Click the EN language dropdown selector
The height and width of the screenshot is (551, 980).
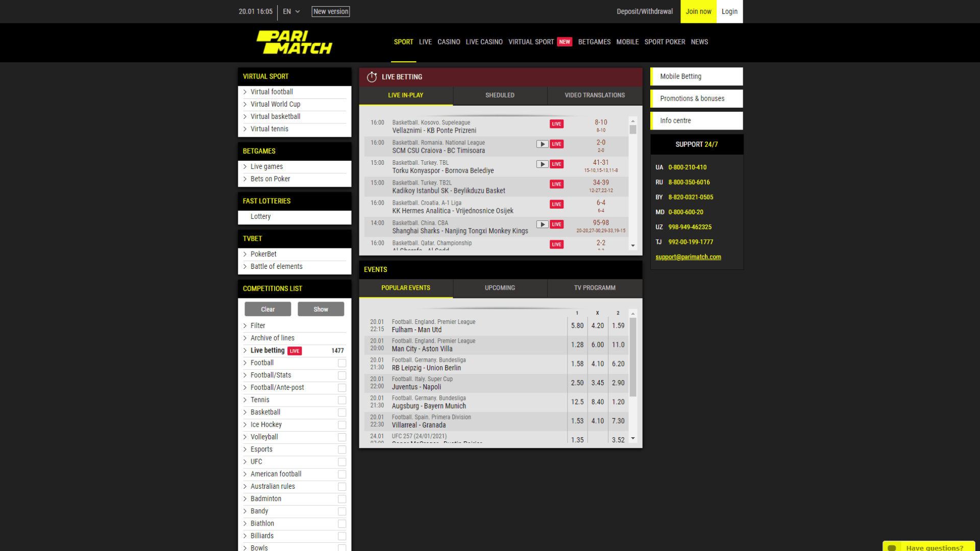(x=290, y=11)
